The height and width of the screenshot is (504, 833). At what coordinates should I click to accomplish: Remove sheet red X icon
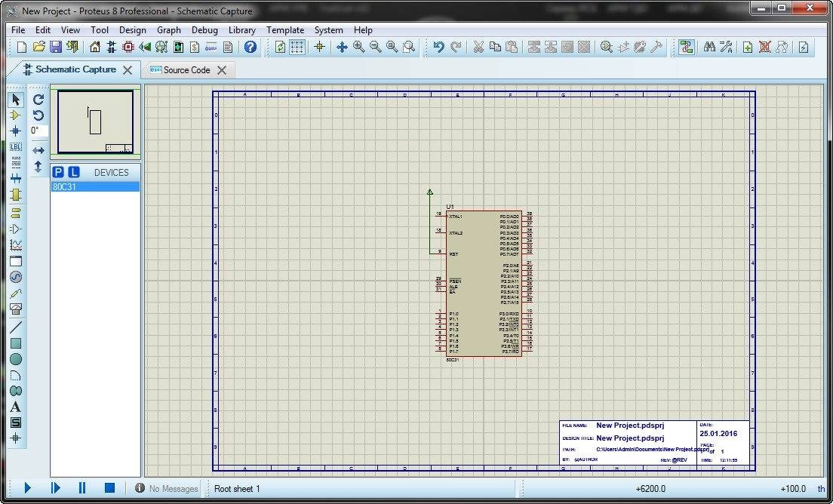(x=764, y=48)
